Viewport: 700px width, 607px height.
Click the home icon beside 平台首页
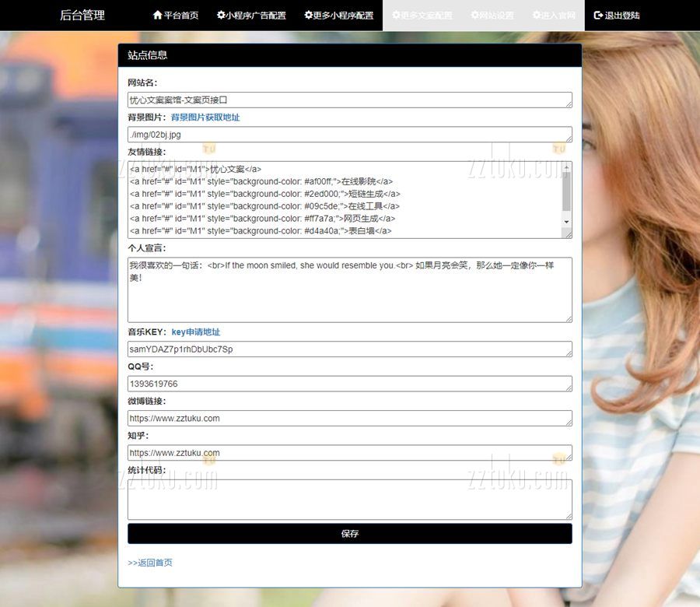pos(158,16)
